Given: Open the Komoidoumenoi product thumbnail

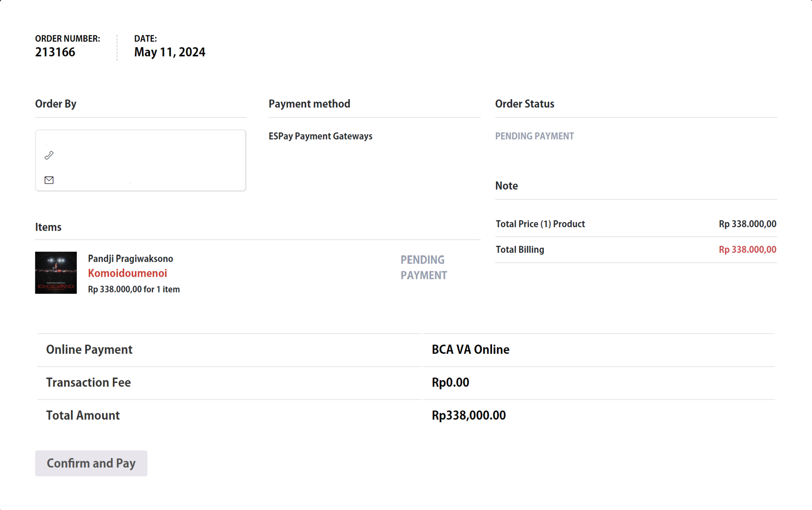Looking at the screenshot, I should 56,273.
